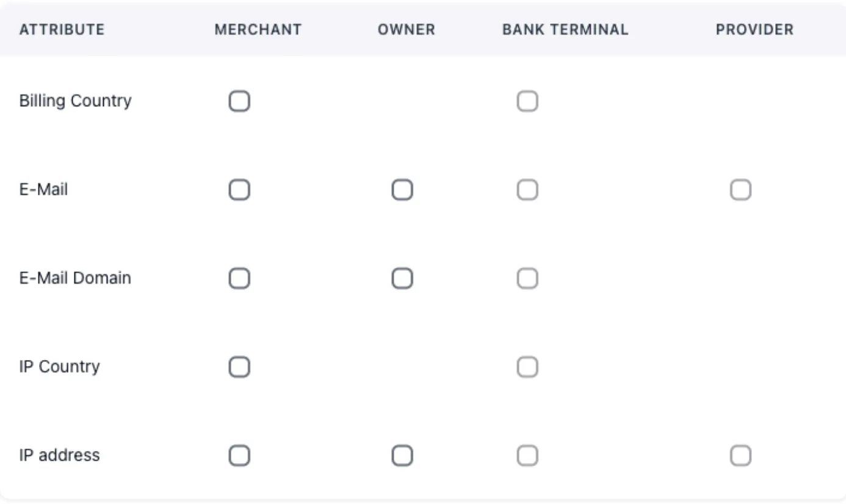
Task: Select IP Country checkbox for Merchant
Action: click(239, 367)
